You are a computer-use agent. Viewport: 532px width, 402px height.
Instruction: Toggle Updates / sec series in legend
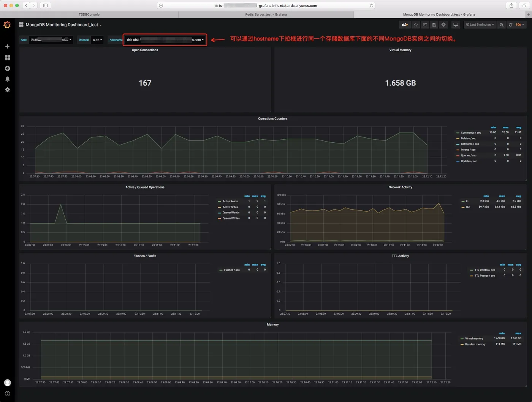point(469,161)
